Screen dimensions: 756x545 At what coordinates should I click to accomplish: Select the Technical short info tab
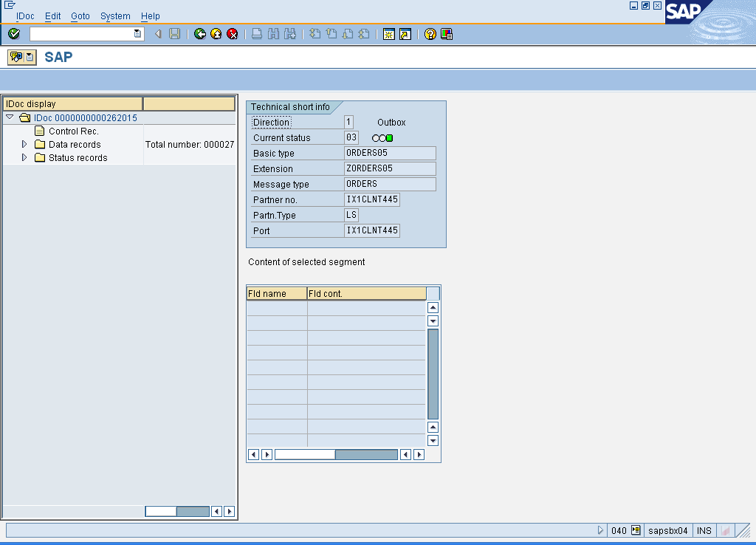pos(290,106)
